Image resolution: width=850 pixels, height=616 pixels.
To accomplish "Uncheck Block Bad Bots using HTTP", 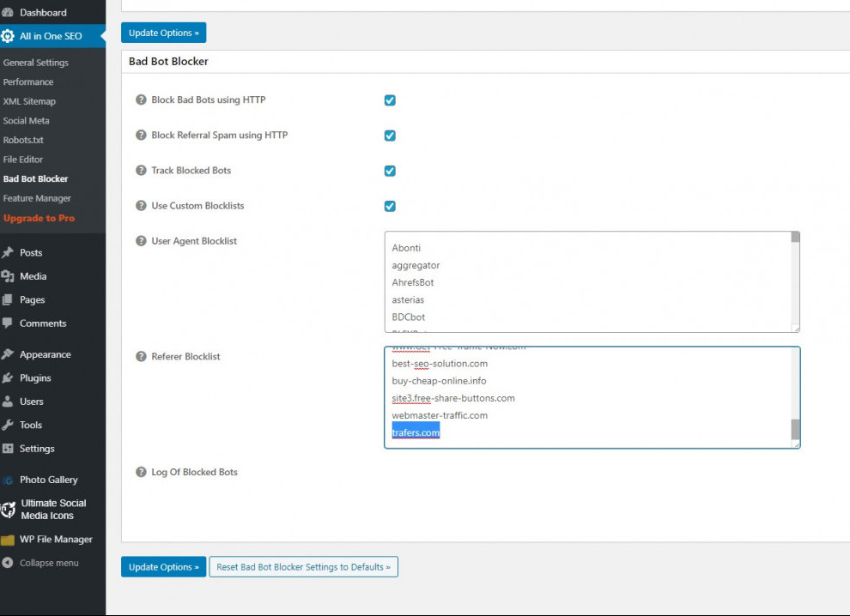I will pos(390,100).
